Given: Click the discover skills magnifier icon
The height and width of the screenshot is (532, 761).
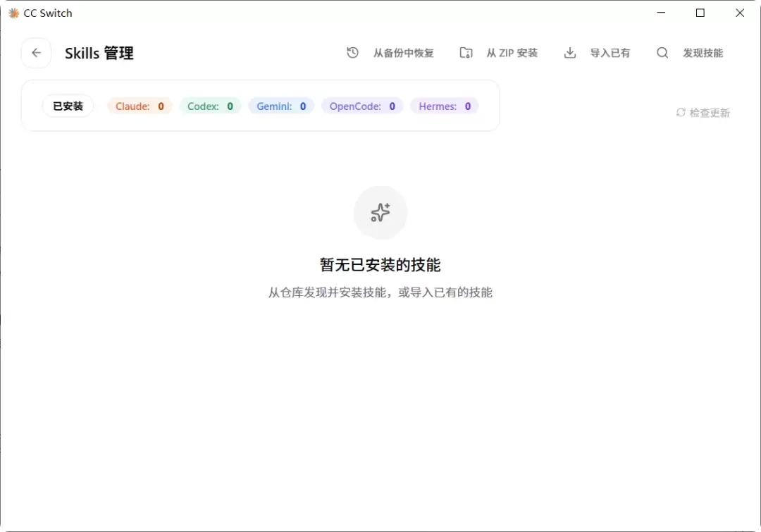Looking at the screenshot, I should click(x=662, y=52).
